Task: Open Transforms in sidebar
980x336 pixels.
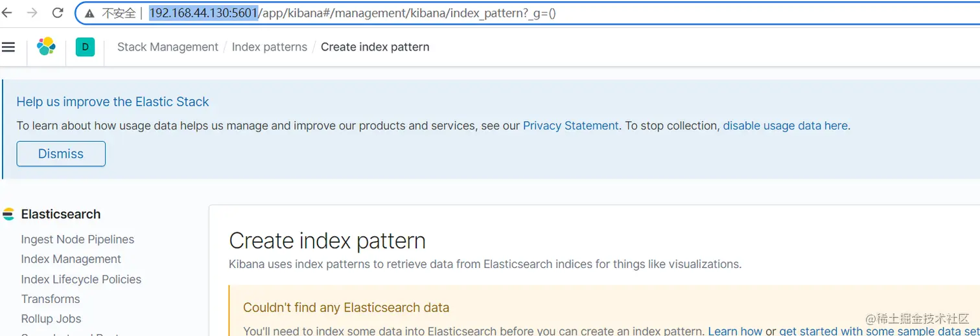Action: 51,299
